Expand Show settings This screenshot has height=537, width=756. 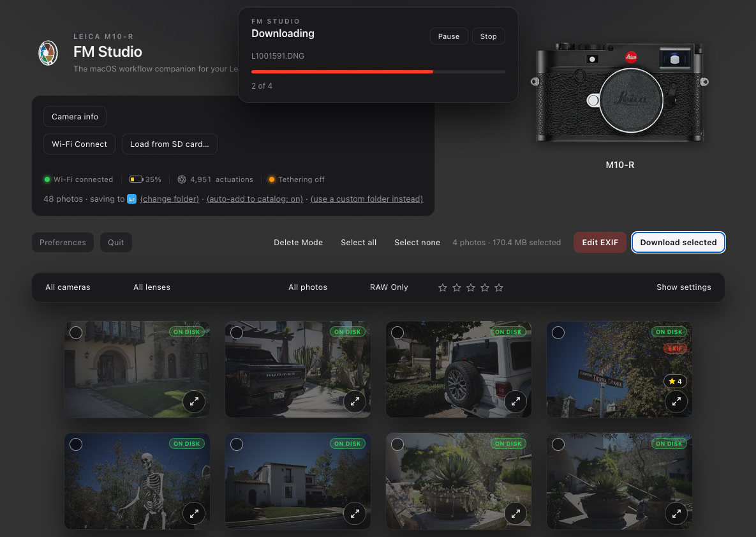684,287
